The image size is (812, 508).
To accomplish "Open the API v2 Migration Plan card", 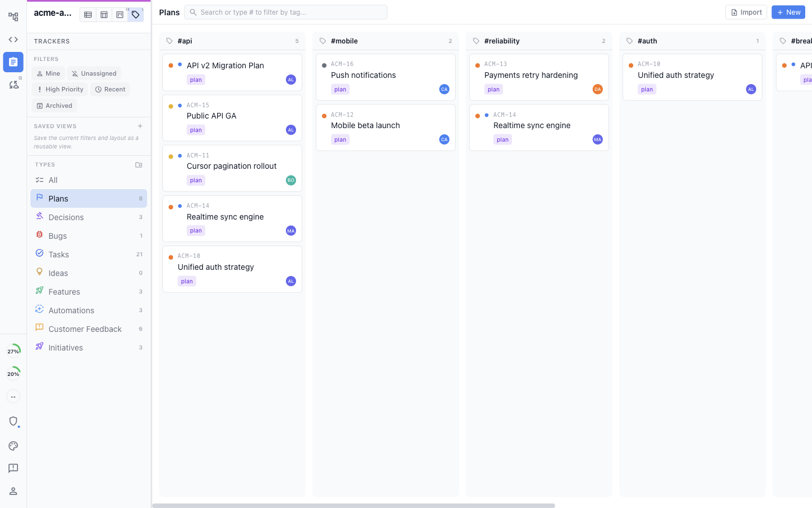I will 232,72.
